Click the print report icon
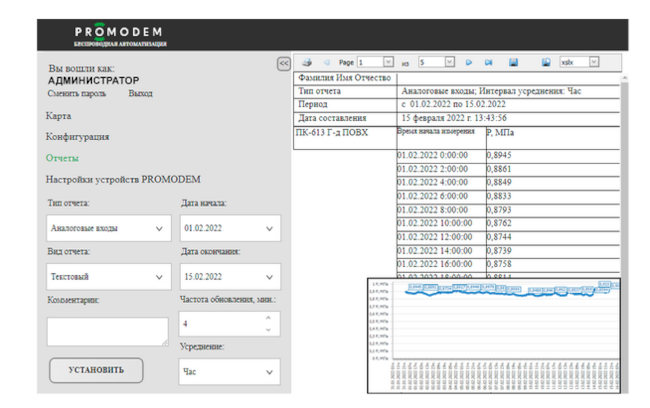The image size is (650, 408). pyautogui.click(x=307, y=63)
